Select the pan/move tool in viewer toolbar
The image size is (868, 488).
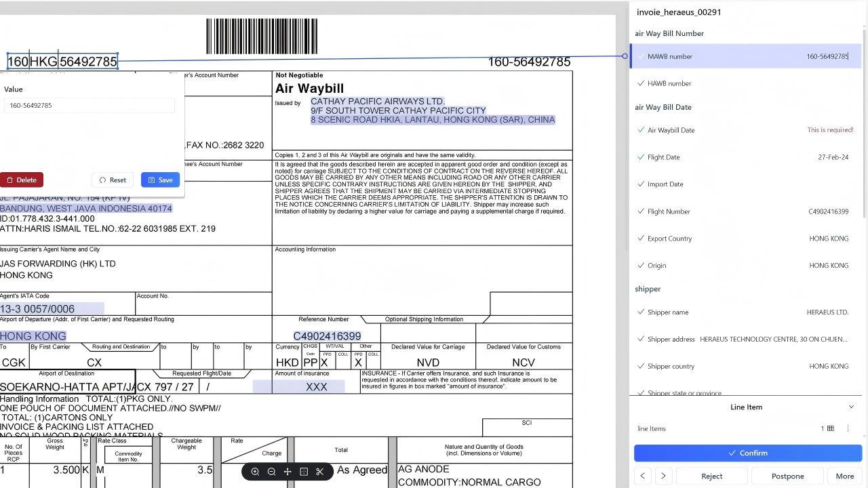pyautogui.click(x=288, y=472)
